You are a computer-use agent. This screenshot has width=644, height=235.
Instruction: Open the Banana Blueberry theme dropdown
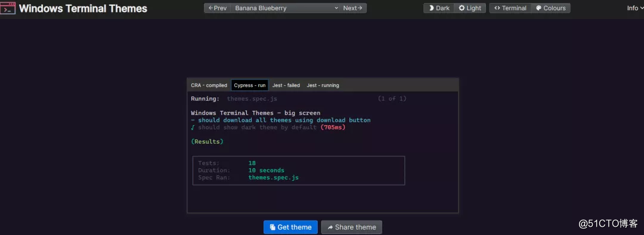[x=286, y=8]
